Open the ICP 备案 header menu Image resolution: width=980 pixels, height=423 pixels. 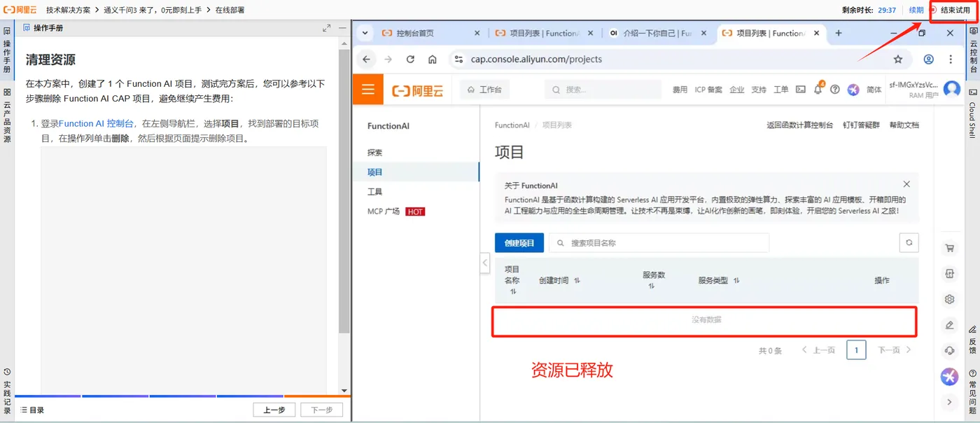coord(708,90)
